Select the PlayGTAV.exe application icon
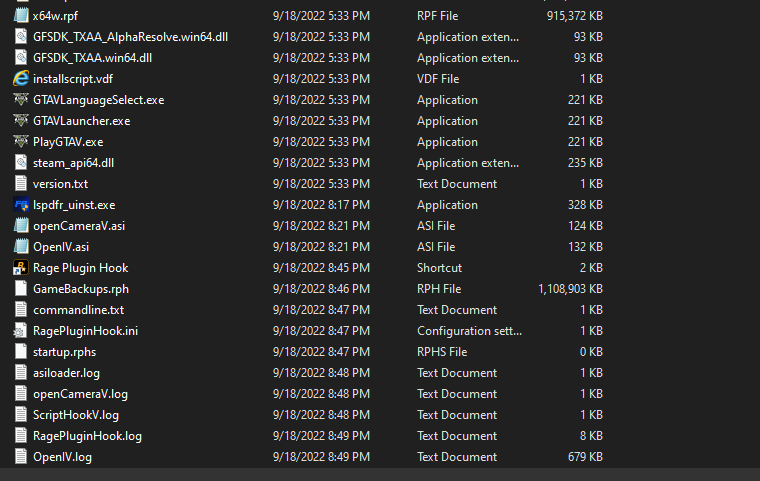Viewport: 760px width, 481px height. [x=21, y=142]
